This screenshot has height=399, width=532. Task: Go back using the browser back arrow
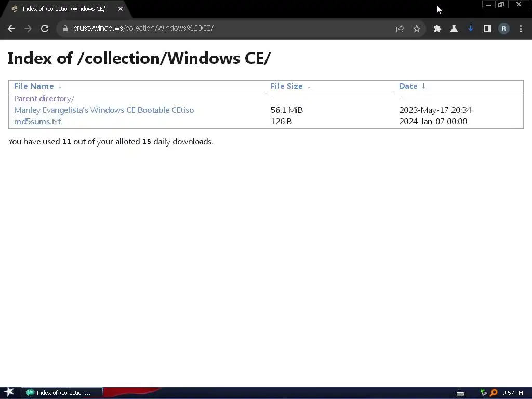(11, 29)
